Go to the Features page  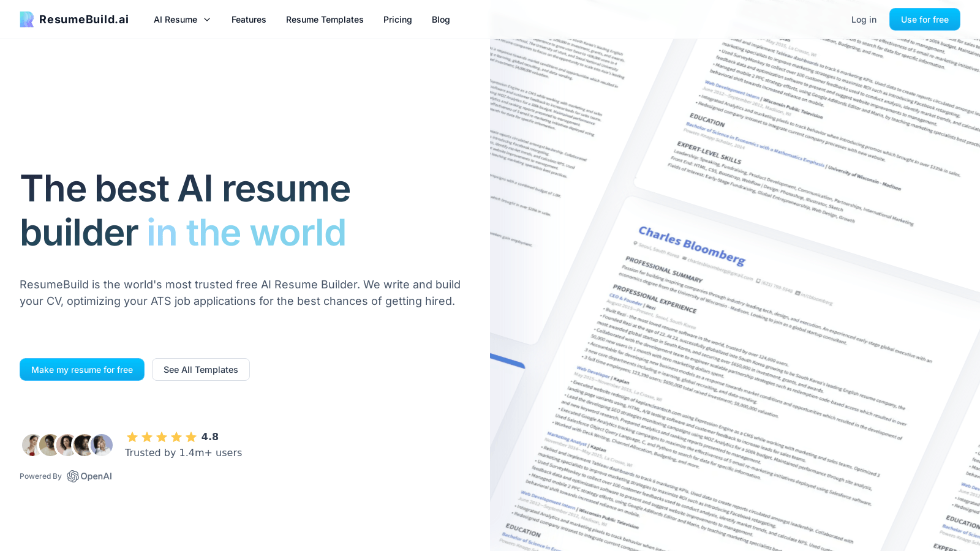point(249,20)
